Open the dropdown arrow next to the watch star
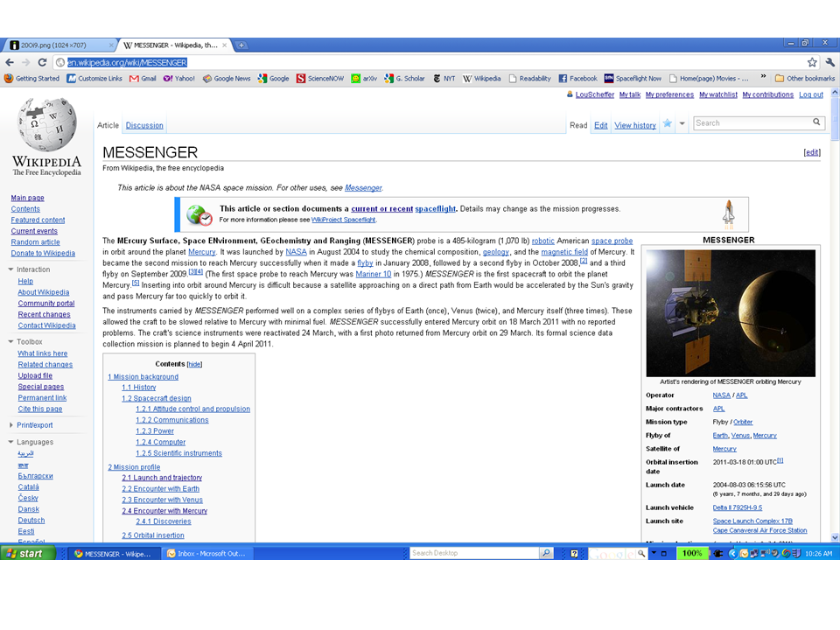 pyautogui.click(x=682, y=123)
